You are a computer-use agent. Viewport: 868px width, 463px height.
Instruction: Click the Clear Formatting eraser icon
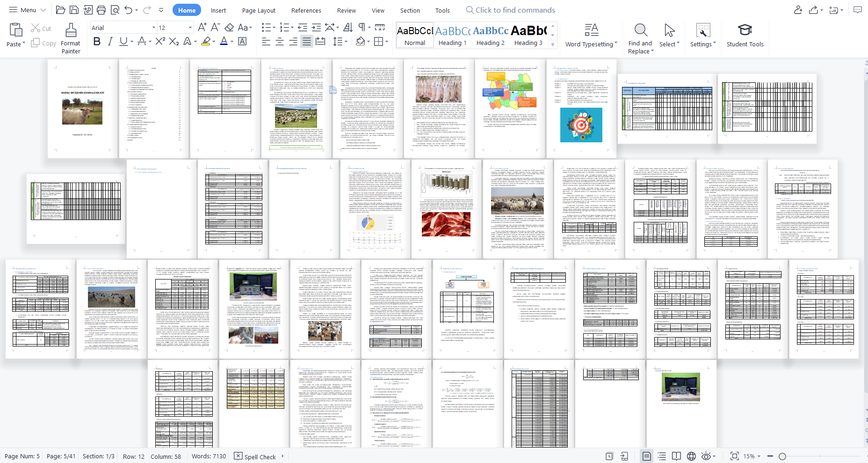pos(229,27)
